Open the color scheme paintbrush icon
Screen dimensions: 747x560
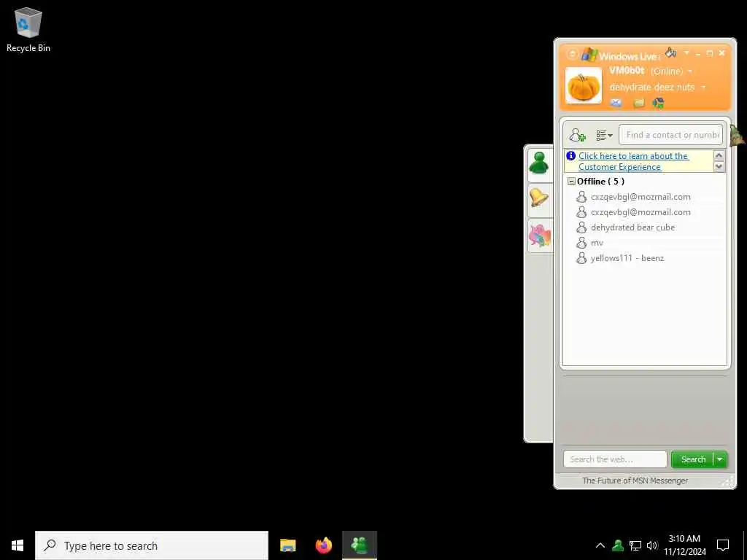(671, 52)
